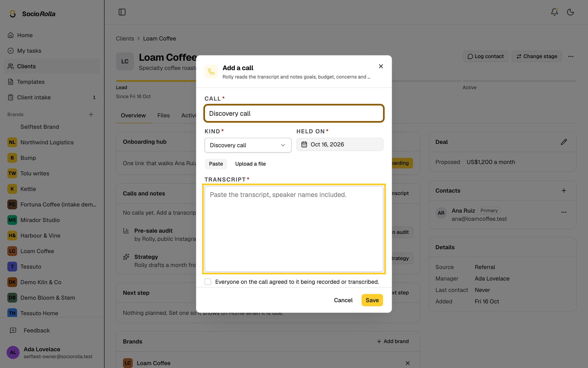Image resolution: width=588 pixels, height=368 pixels.
Task: Click the My tasks check icon
Action: (10, 51)
